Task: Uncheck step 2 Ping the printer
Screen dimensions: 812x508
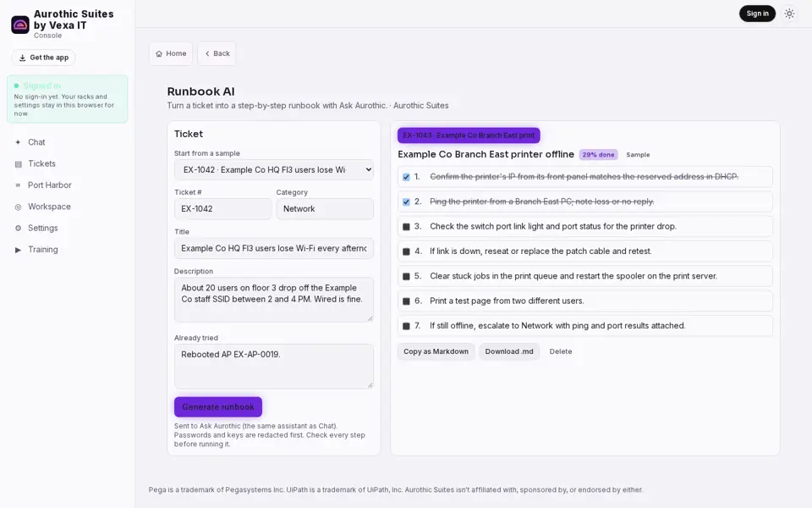Action: [406, 202]
